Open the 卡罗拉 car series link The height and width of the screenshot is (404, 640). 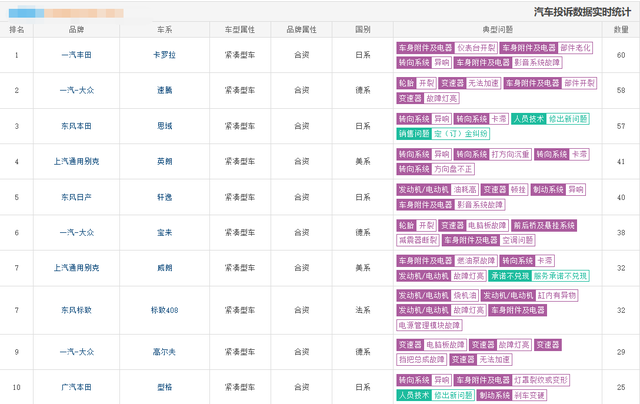coord(164,55)
